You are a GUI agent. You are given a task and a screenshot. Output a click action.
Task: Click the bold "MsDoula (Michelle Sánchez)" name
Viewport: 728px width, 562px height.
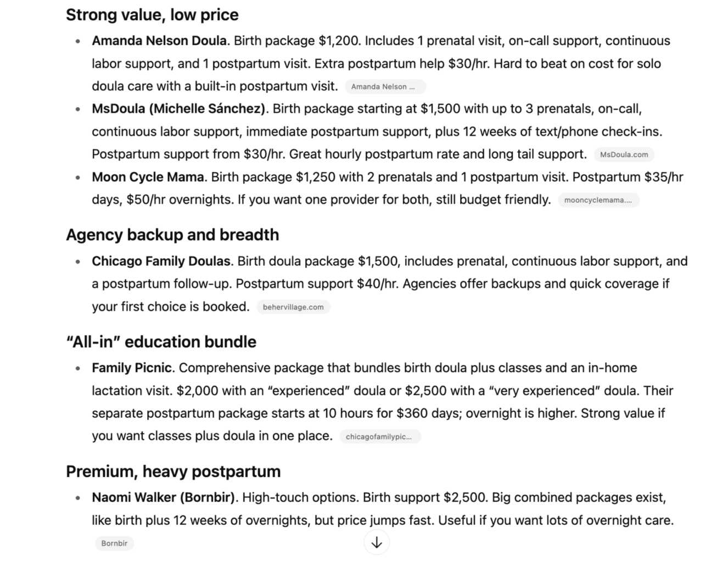pyautogui.click(x=178, y=109)
